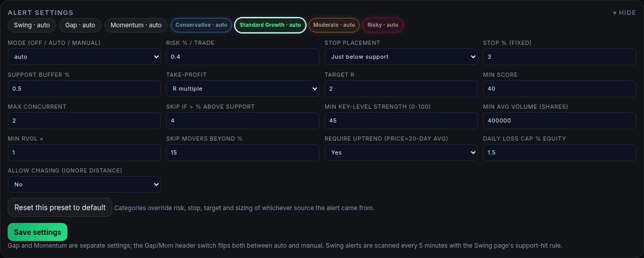Image resolution: width=644 pixels, height=258 pixels.
Task: Click the 'Gap and Momentum are separate settings' note
Action: coord(285,246)
